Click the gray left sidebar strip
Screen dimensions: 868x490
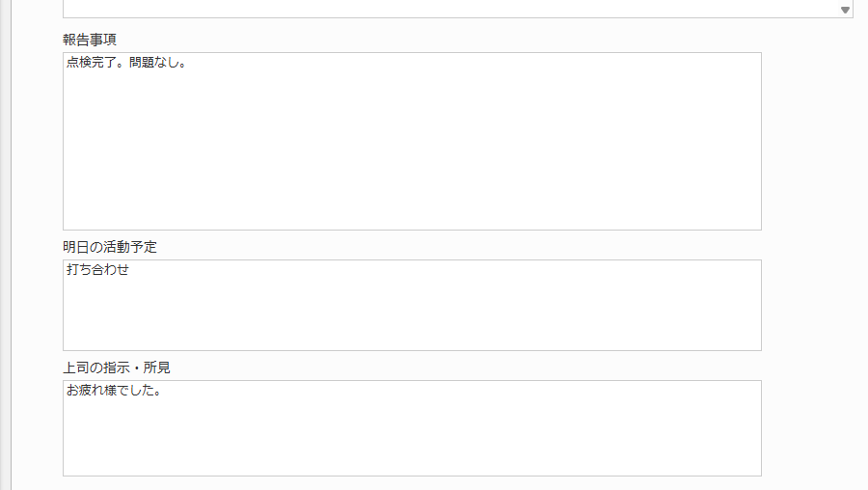pos(5,245)
